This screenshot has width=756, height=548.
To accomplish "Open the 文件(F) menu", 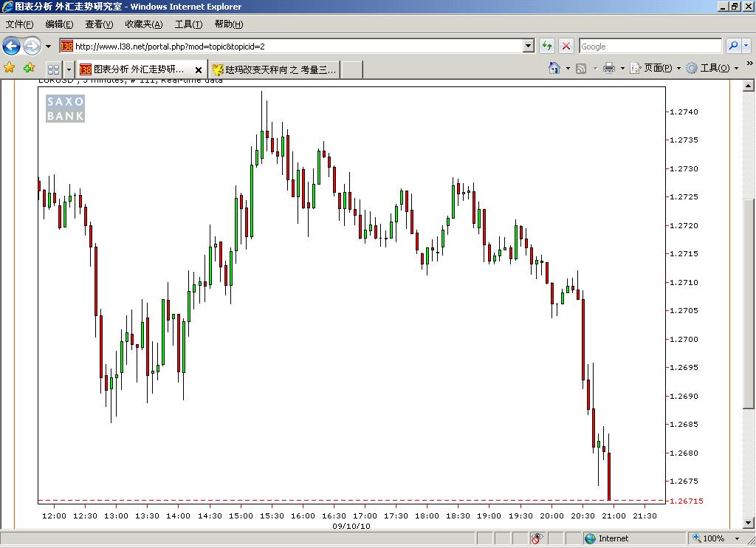I will tap(20, 24).
